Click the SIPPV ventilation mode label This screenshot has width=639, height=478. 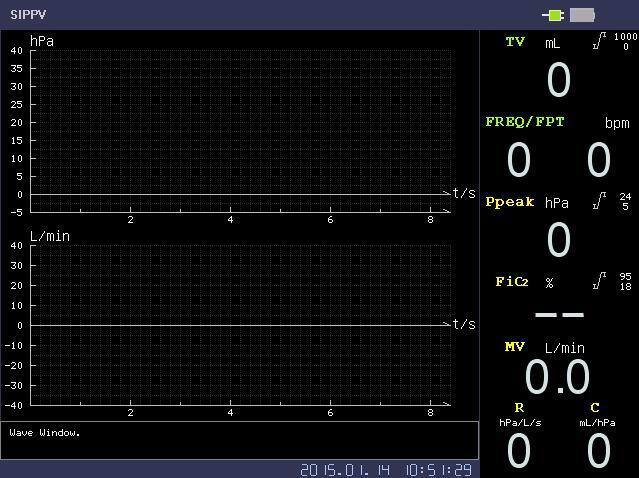tap(28, 15)
